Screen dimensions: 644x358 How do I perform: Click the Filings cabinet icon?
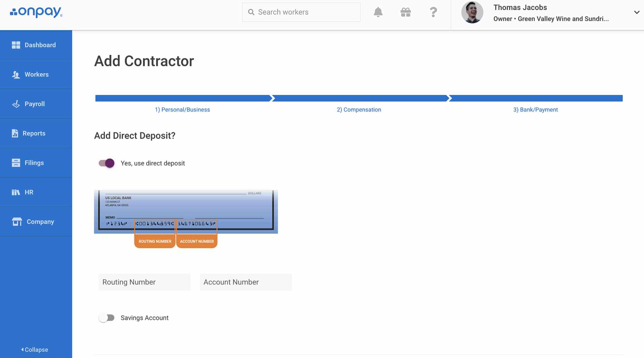(16, 163)
